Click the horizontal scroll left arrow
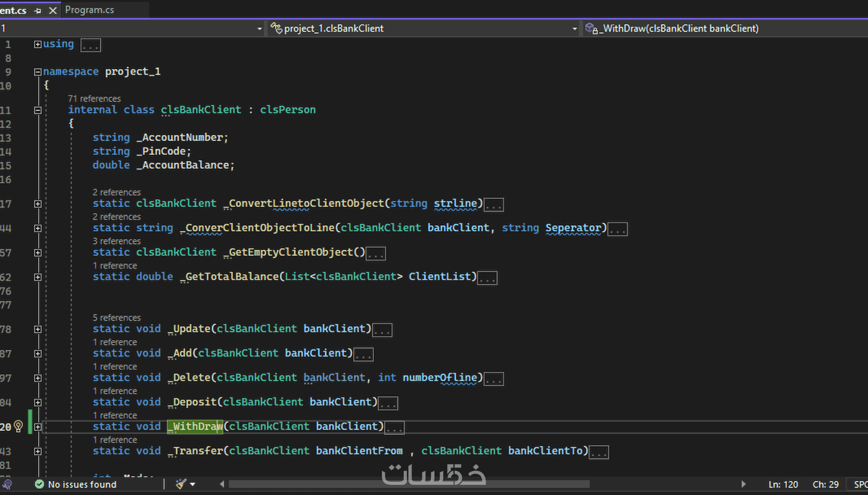This screenshot has width=868, height=495. tap(222, 484)
